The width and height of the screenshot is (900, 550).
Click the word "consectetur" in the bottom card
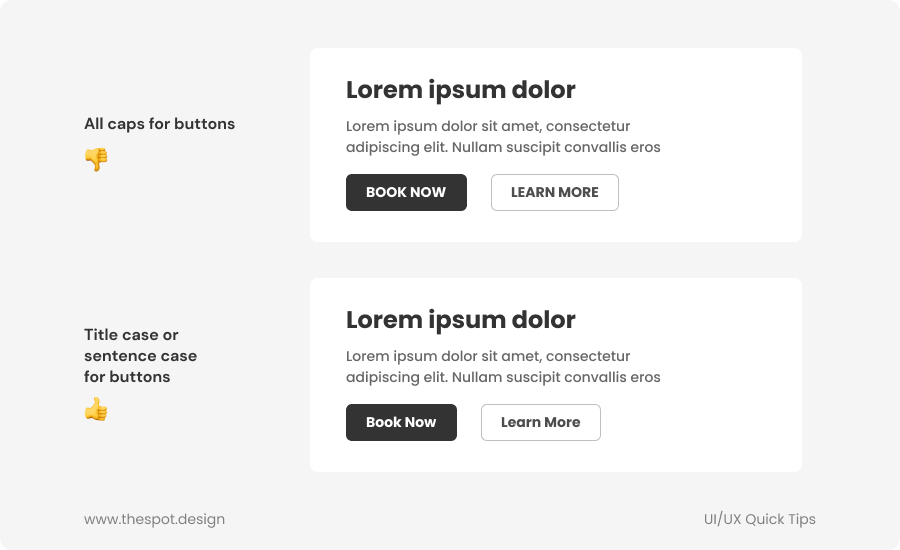(588, 356)
